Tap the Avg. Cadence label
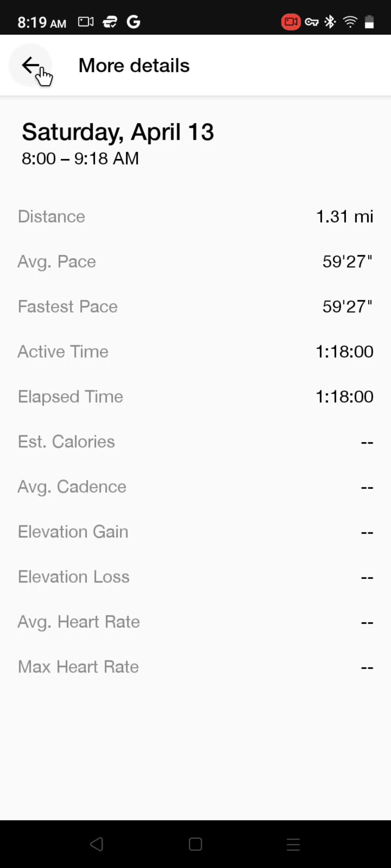This screenshot has height=868, width=391. [x=72, y=487]
